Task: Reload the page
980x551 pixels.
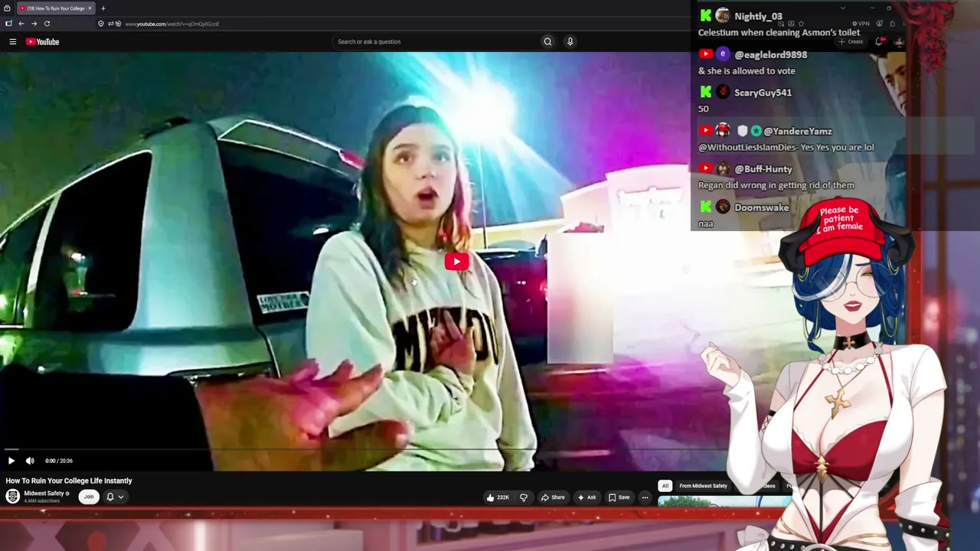Action: pos(47,24)
